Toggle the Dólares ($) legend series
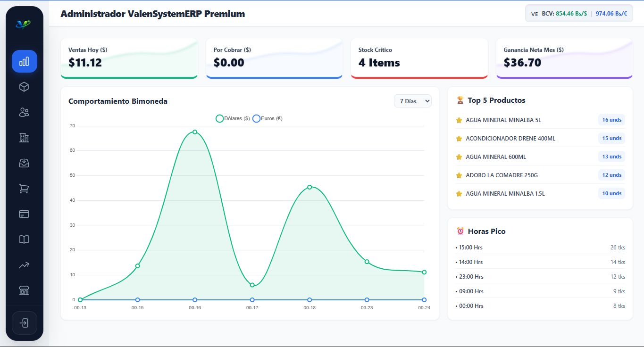The image size is (644, 347). point(233,119)
